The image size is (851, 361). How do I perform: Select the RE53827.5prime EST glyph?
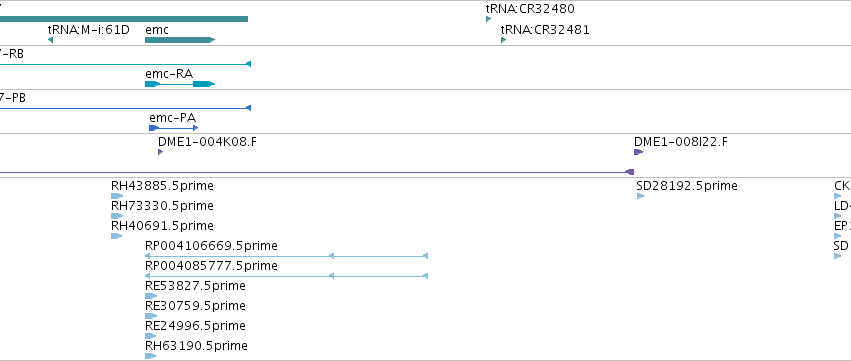point(151,296)
